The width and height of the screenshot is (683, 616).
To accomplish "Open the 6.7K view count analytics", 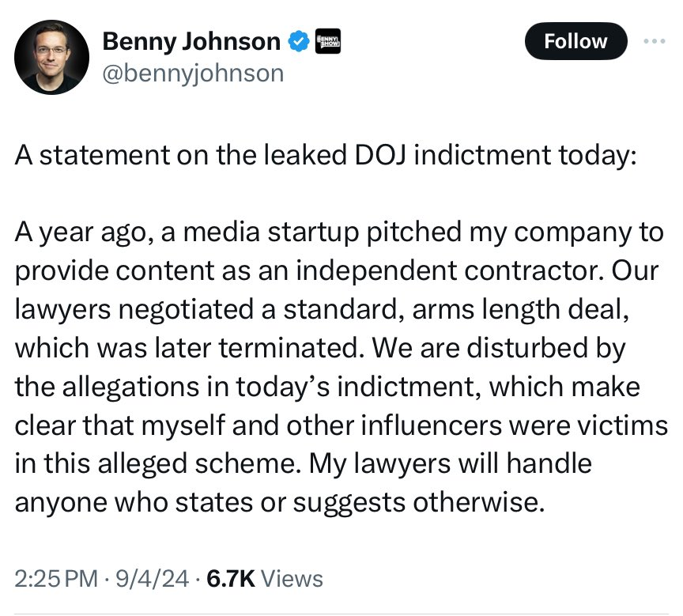I will click(230, 579).
